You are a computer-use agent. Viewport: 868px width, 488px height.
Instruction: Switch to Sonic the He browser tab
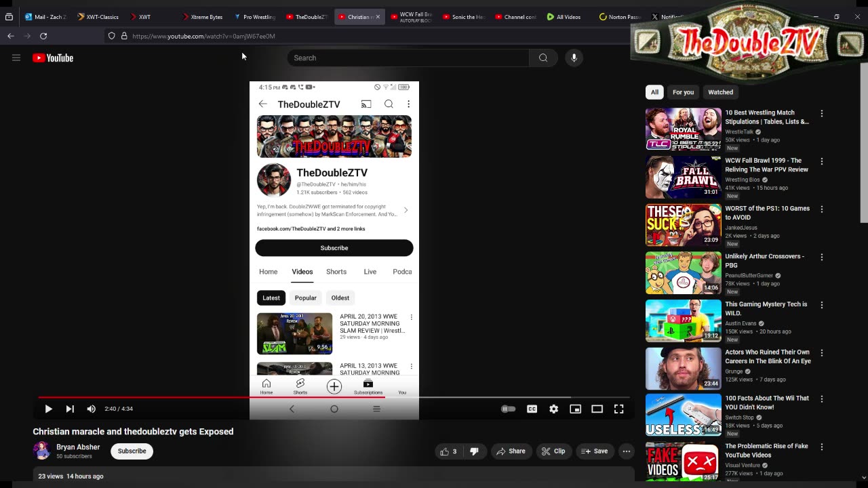(x=464, y=16)
